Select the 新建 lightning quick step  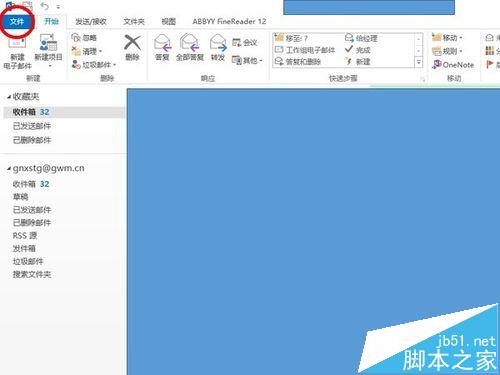[358, 62]
